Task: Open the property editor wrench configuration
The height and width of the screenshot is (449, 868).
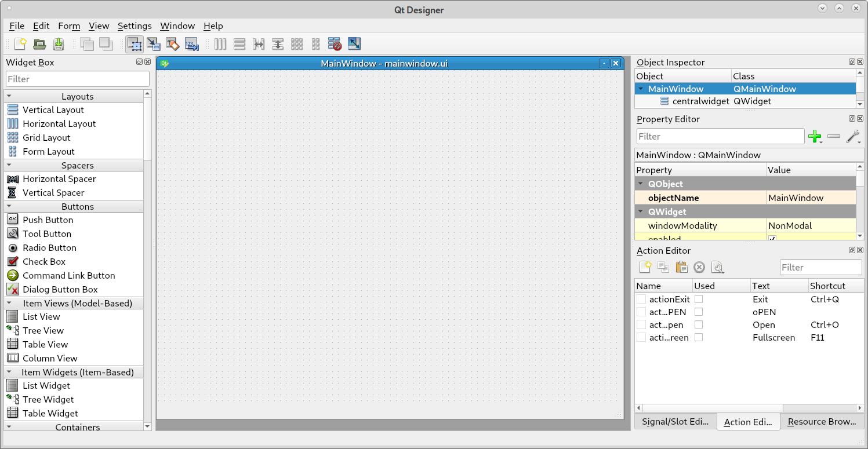Action: pyautogui.click(x=853, y=137)
